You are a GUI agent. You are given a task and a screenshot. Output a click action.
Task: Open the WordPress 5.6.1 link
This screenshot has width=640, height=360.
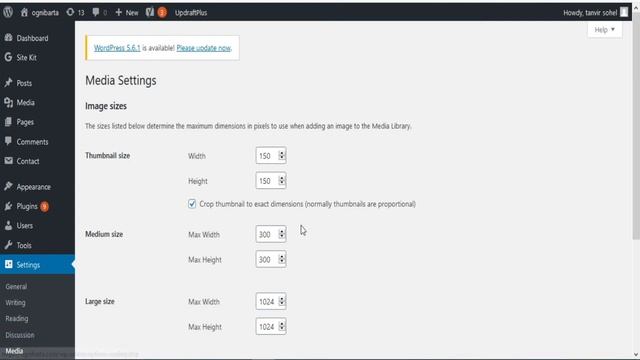pos(117,48)
